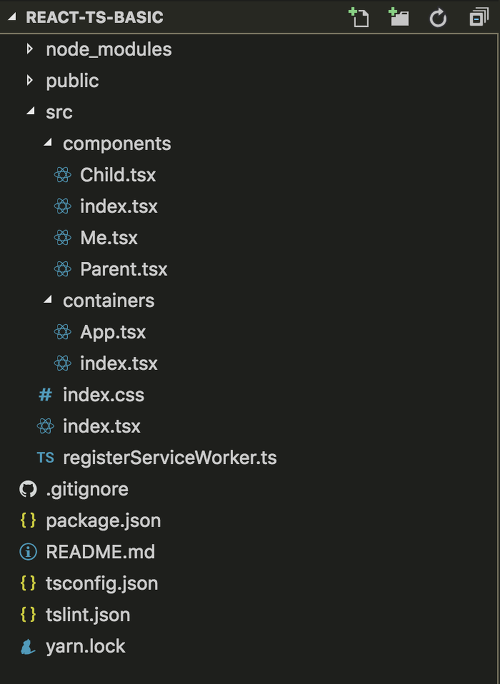Click the New File icon
Image resolution: width=500 pixels, height=684 pixels.
coord(359,17)
